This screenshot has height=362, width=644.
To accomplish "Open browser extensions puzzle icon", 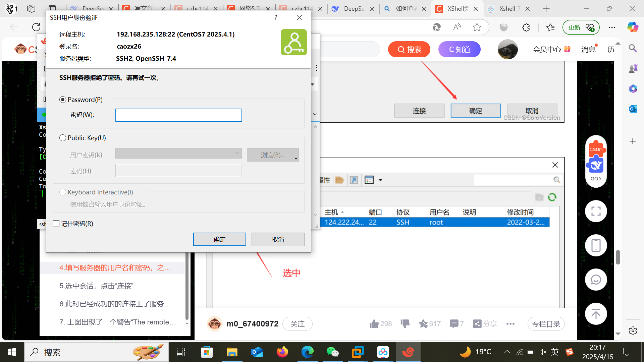I will point(526,27).
